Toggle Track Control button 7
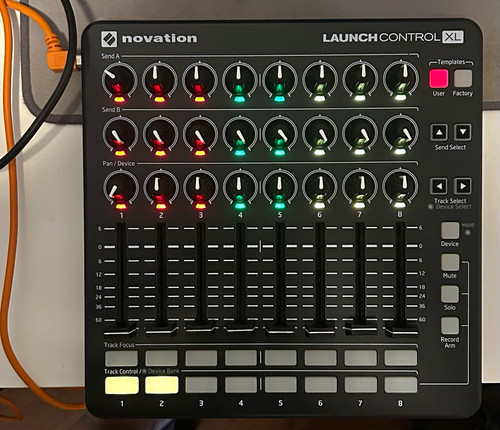Viewport: 500px width, 430px height. click(360, 385)
